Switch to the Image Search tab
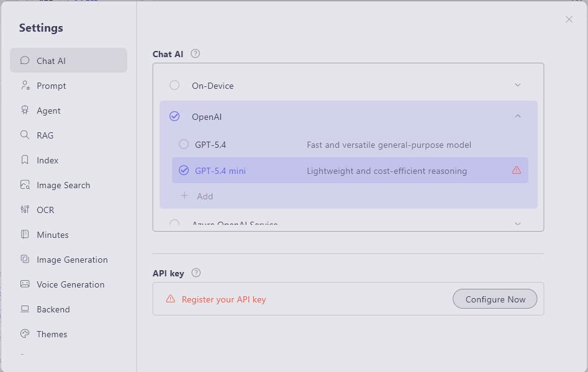Viewport: 588px width, 372px height. click(x=69, y=185)
